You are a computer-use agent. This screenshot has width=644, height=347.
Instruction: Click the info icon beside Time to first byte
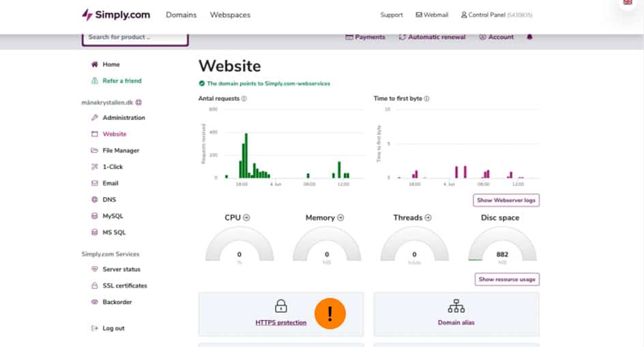426,99
